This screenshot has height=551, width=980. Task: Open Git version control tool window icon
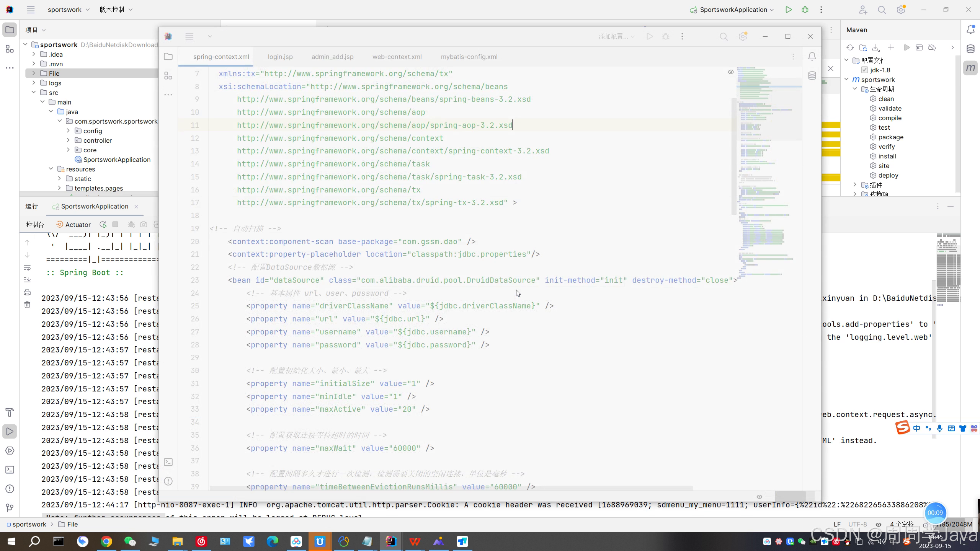(10, 508)
